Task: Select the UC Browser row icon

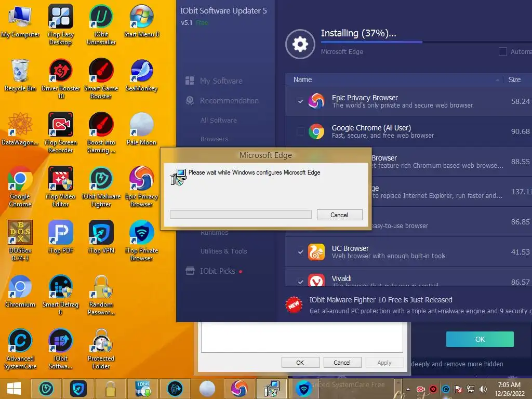Action: tap(316, 252)
